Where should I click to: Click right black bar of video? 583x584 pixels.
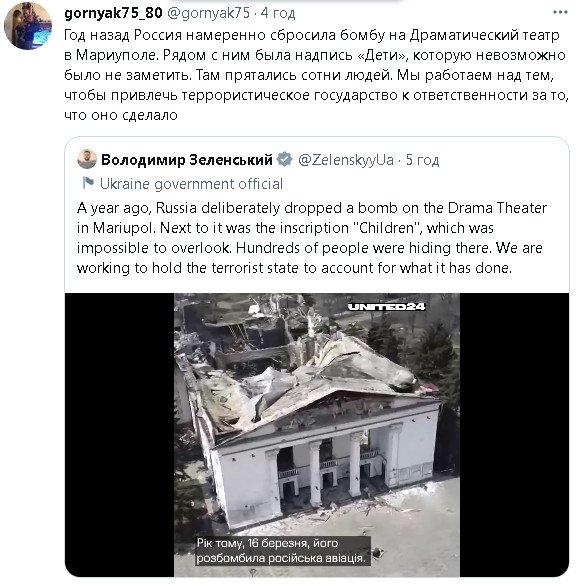click(x=514, y=435)
